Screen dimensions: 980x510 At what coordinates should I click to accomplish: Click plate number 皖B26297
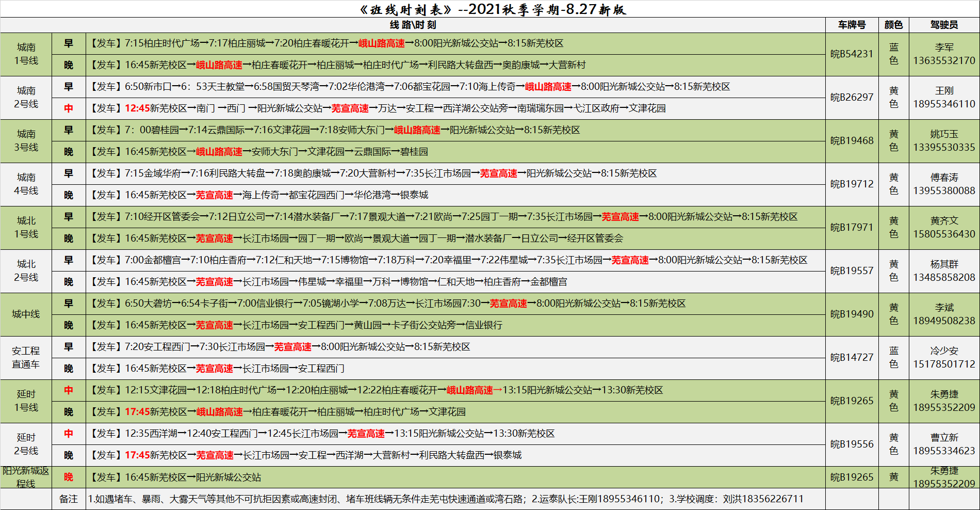(852, 98)
